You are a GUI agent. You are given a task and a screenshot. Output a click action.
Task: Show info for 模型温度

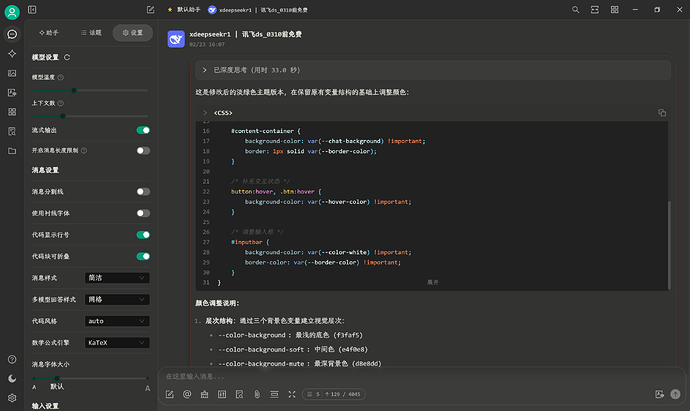pyautogui.click(x=61, y=77)
